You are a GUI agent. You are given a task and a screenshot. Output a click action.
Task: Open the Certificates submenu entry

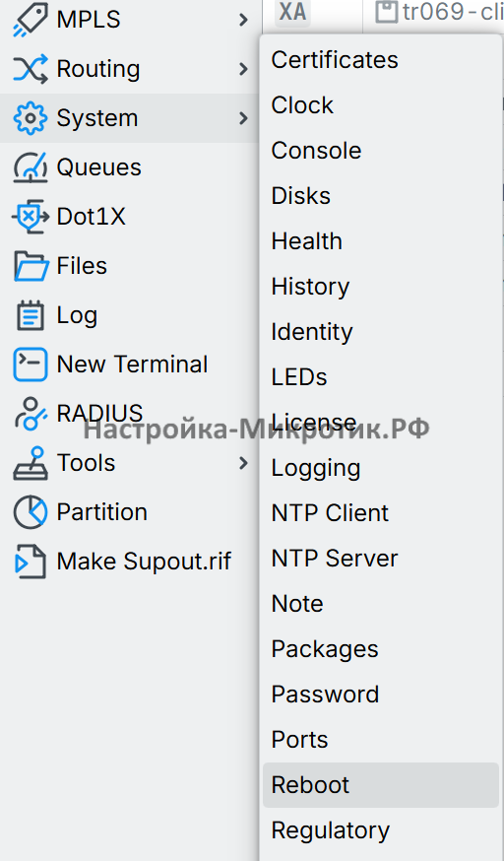point(381,60)
